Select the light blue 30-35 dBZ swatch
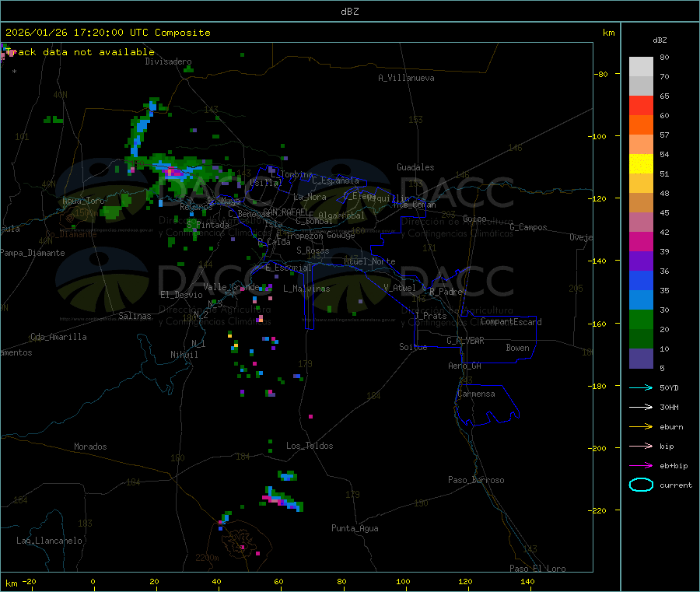 pos(641,300)
